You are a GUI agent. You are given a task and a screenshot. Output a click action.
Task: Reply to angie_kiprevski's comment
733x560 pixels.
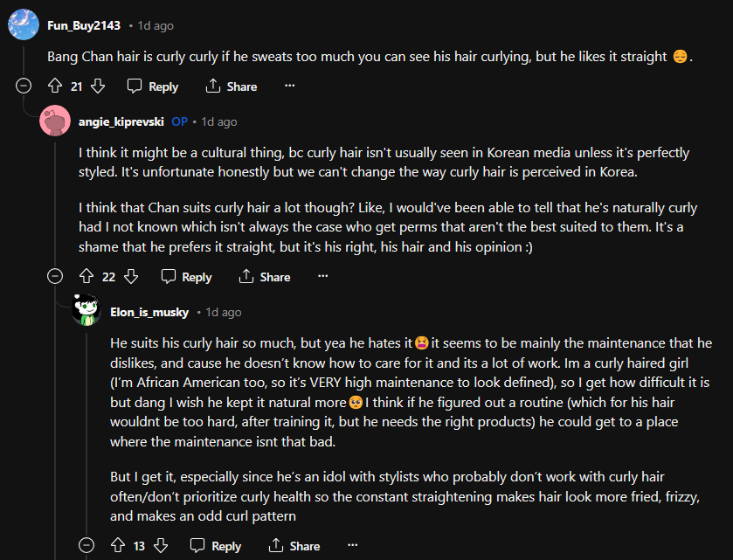[x=187, y=277]
